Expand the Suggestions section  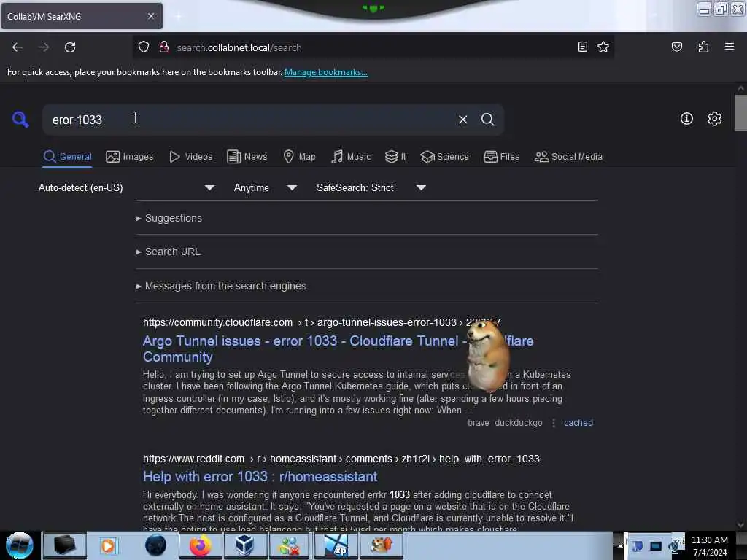coord(169,218)
